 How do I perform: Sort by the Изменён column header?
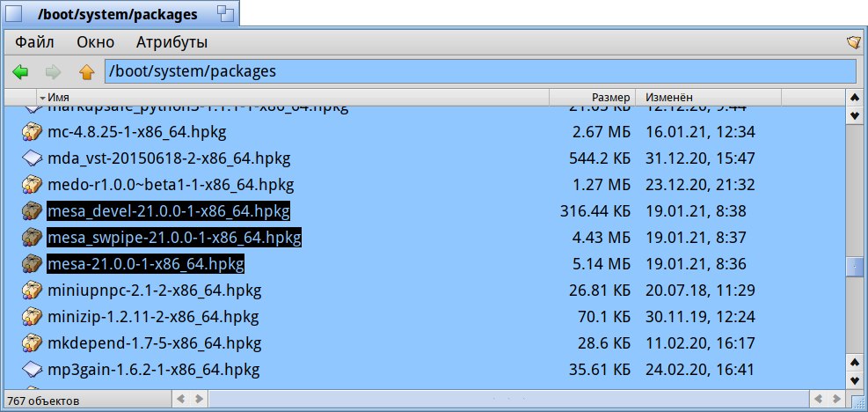tap(709, 97)
